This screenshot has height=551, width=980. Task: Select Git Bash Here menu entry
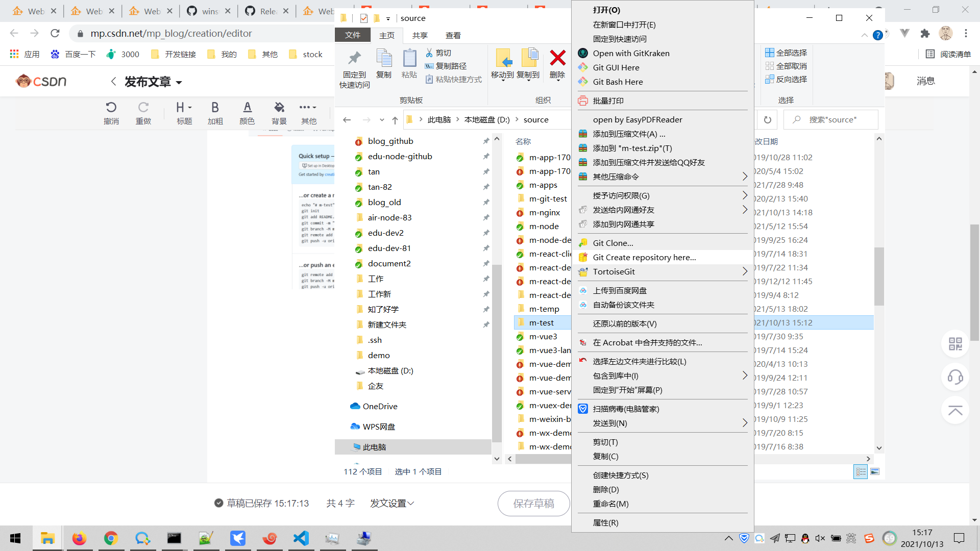coord(618,82)
